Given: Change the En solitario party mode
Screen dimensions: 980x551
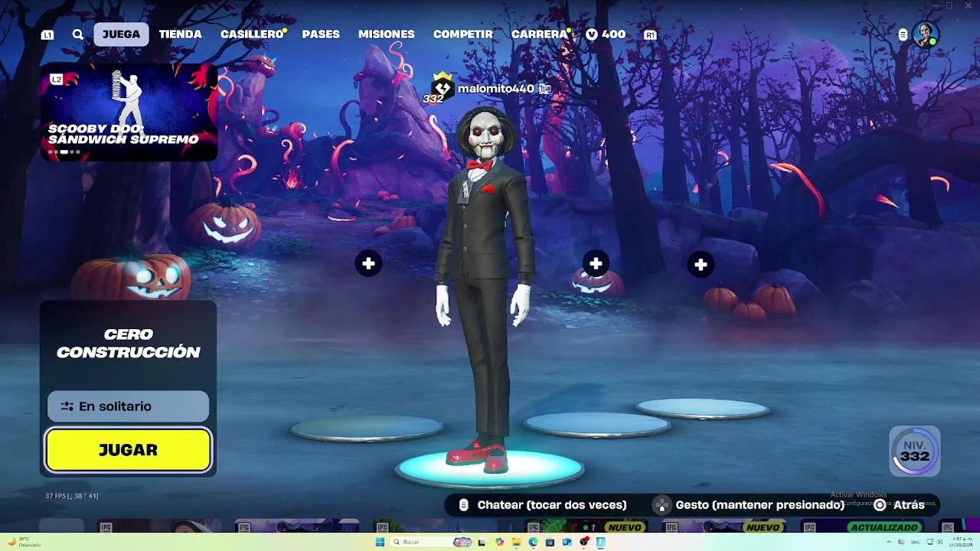Looking at the screenshot, I should [128, 406].
